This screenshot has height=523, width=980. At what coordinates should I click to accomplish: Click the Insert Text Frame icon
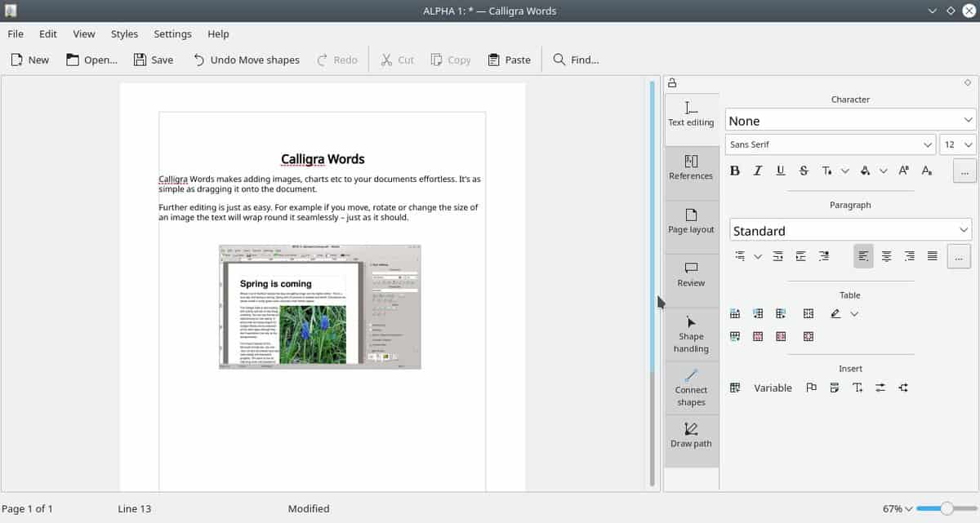858,388
